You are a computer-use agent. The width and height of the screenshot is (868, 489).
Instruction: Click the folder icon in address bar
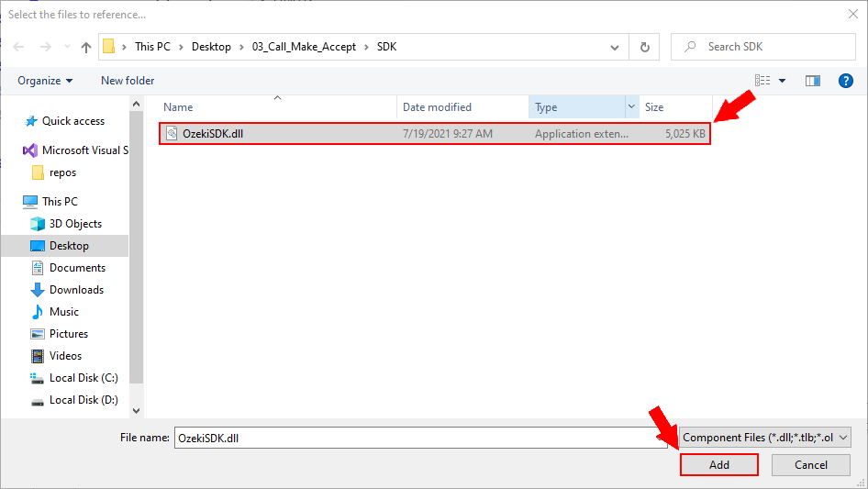pos(109,47)
